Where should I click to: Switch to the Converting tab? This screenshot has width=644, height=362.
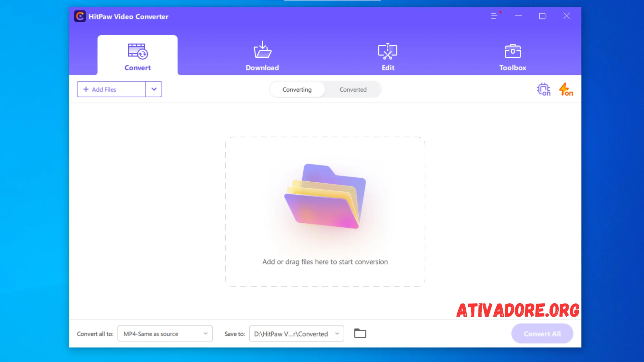[x=297, y=89]
